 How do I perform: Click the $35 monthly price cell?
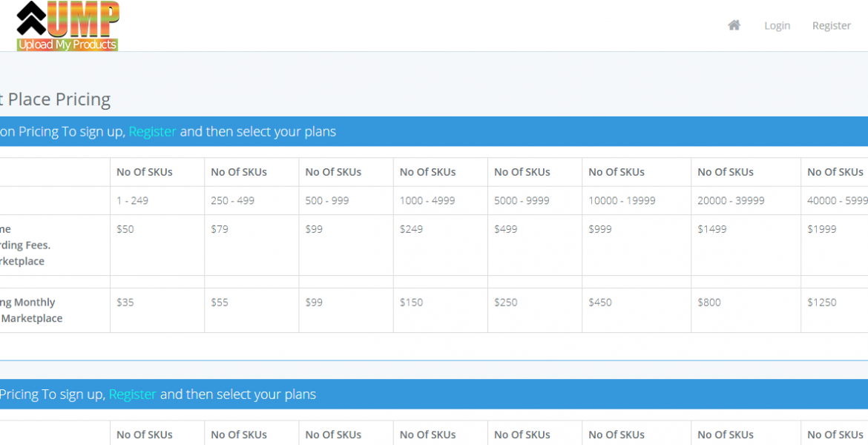(125, 302)
